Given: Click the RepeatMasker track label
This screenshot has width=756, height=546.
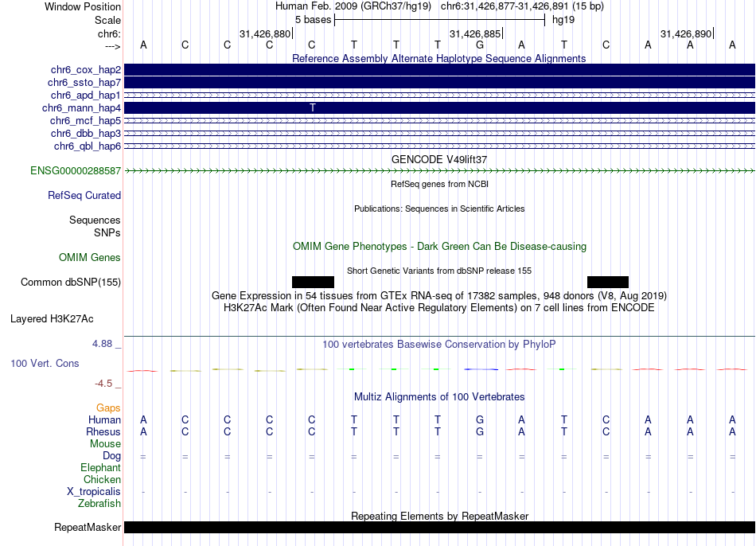Looking at the screenshot, I should pos(88,527).
